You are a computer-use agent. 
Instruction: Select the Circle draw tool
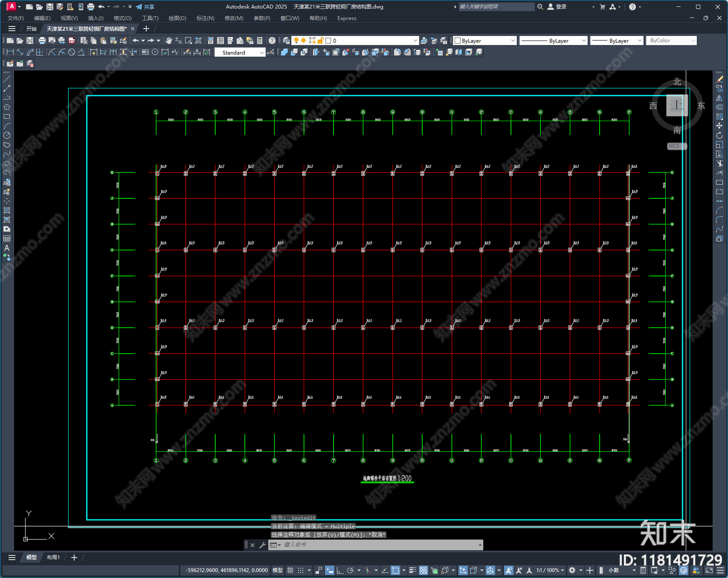(7, 135)
